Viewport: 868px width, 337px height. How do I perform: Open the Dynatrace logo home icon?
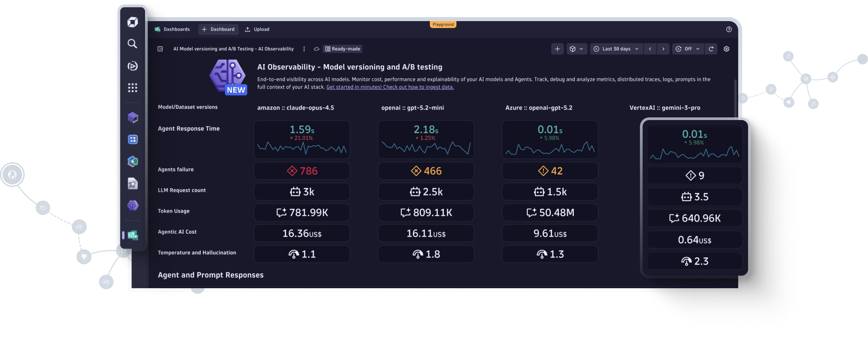click(133, 22)
